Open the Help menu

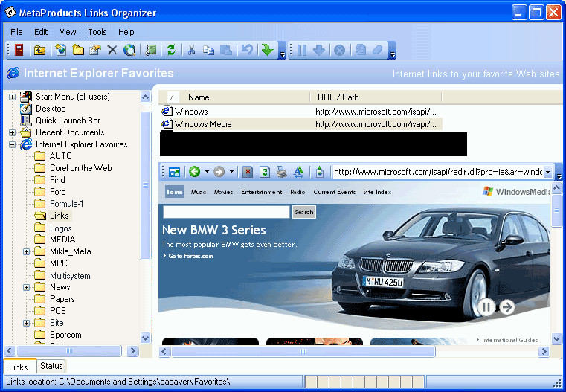pos(126,32)
